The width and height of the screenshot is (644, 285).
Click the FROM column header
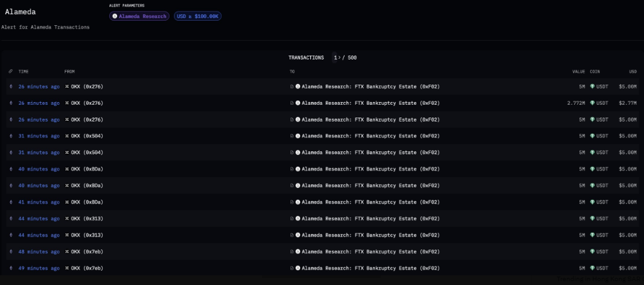point(69,72)
